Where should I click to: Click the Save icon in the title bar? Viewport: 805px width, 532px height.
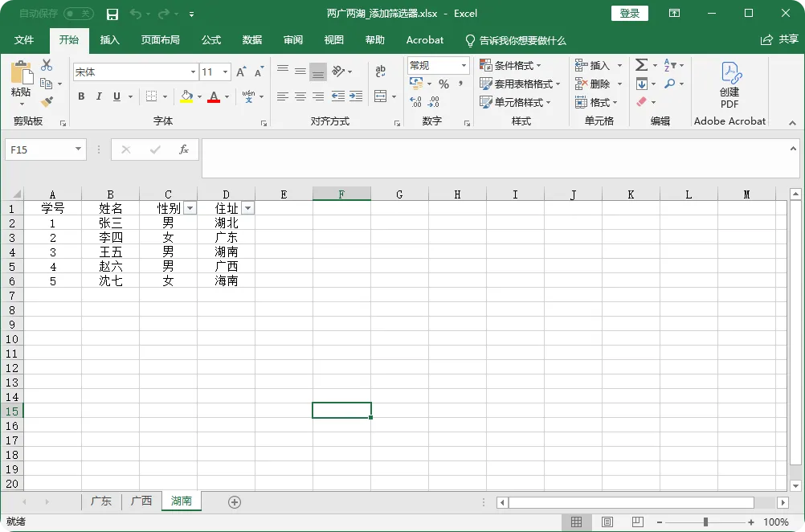point(112,14)
